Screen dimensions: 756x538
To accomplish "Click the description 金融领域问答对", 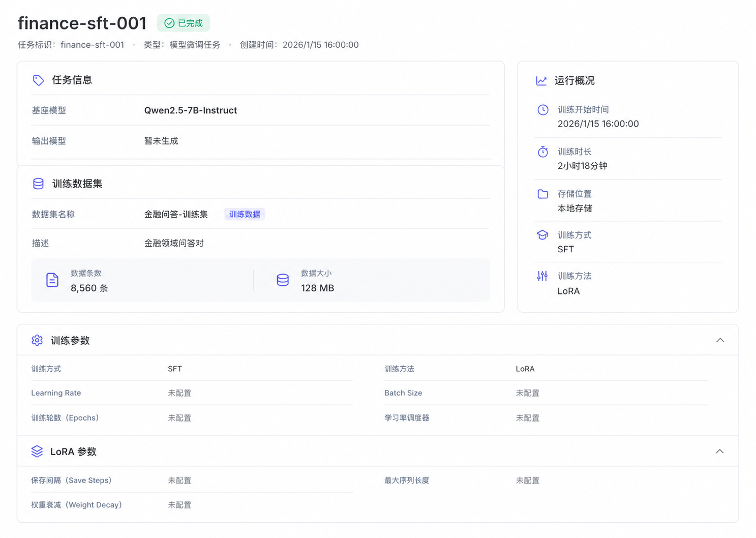I will coord(174,243).
